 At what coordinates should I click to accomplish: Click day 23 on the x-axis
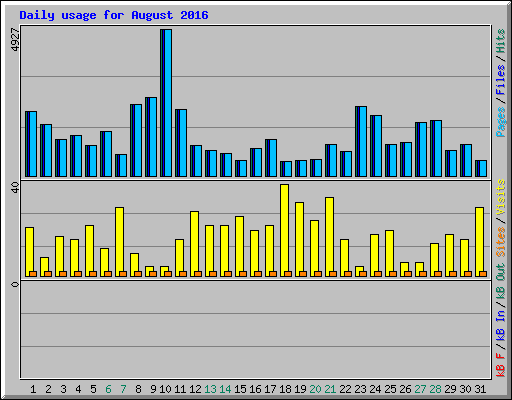360,389
